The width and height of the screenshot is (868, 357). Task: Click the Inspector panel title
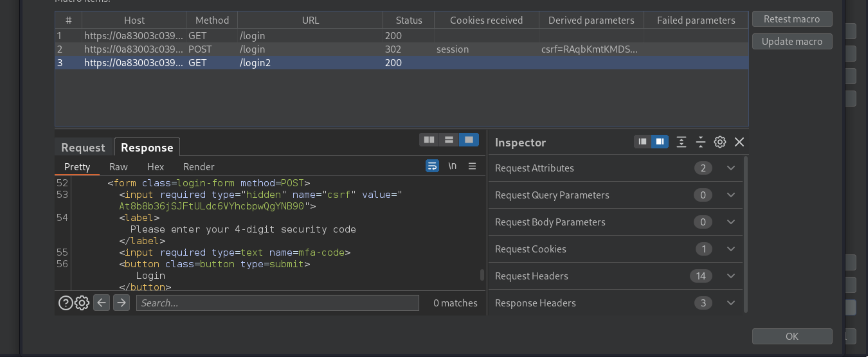520,142
